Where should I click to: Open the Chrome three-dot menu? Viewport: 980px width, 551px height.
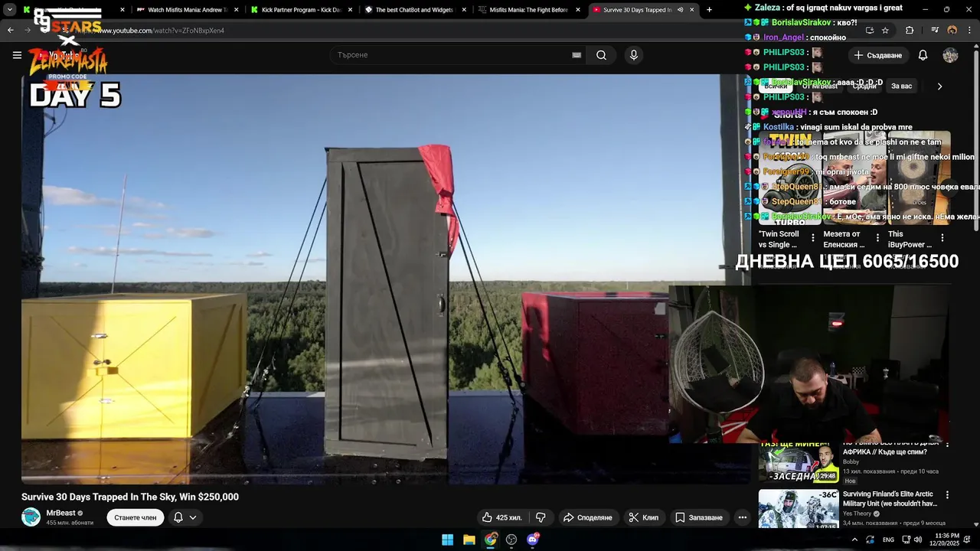pyautogui.click(x=969, y=31)
